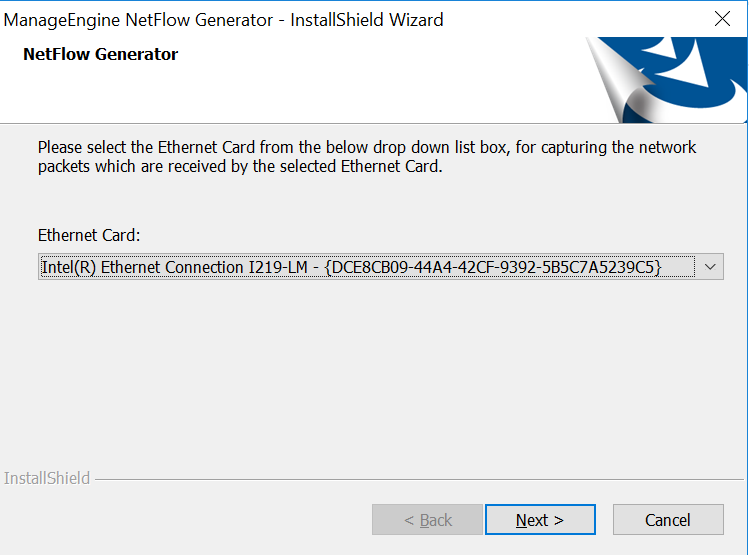749x555 pixels.
Task: Click empty gray area below the combo box
Action: (380, 370)
